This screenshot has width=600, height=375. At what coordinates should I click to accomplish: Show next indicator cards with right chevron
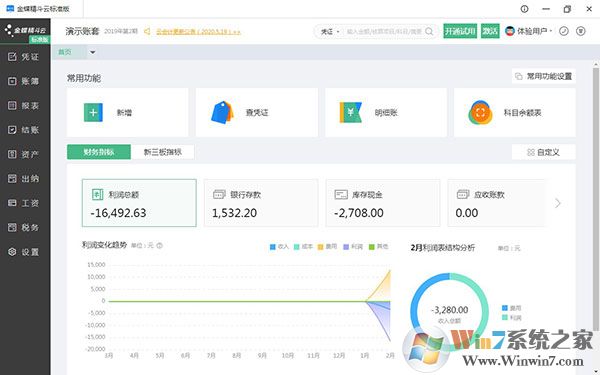point(558,203)
